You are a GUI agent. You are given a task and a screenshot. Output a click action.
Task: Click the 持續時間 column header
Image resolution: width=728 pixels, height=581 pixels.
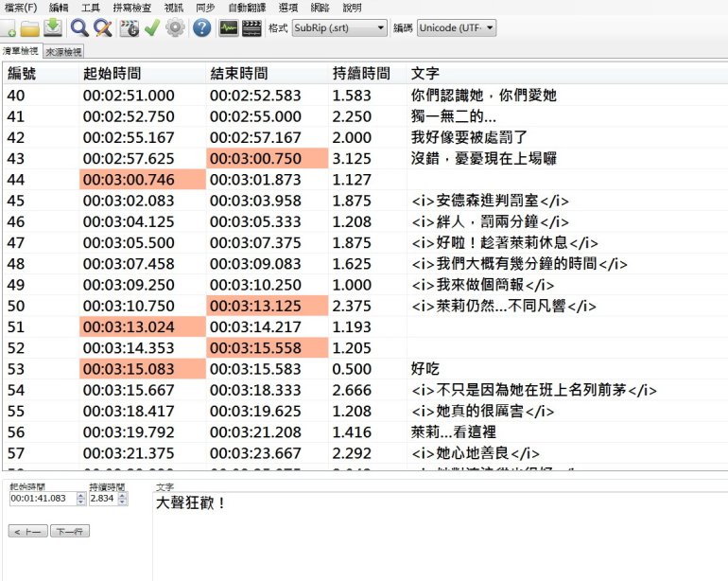coord(368,73)
